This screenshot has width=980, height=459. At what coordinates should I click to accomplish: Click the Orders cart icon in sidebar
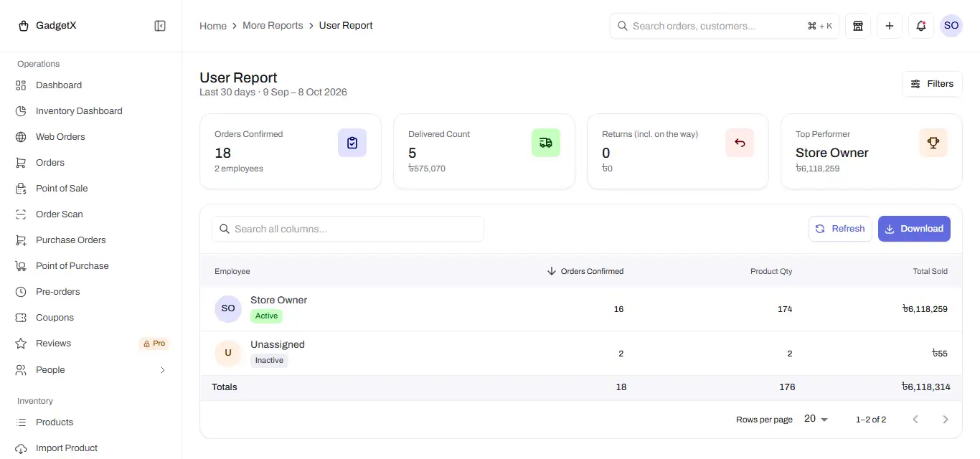point(21,163)
